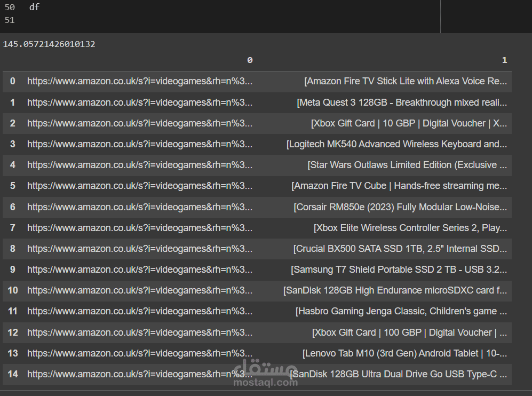The width and height of the screenshot is (532, 396).
Task: Click row index label 12
Action: point(13,332)
